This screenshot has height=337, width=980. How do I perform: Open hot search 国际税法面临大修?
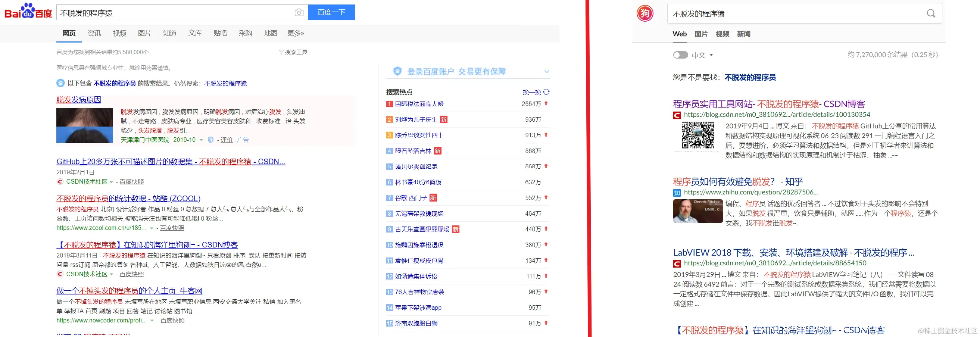tap(419, 104)
